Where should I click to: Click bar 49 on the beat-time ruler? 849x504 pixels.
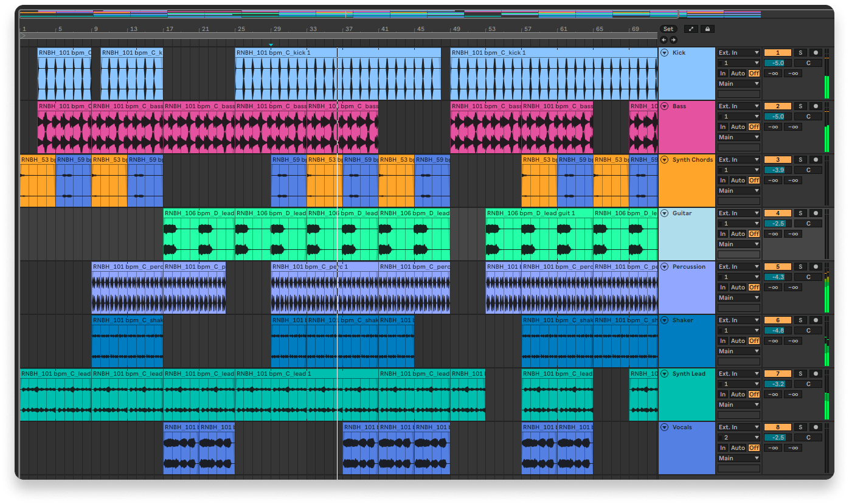456,29
